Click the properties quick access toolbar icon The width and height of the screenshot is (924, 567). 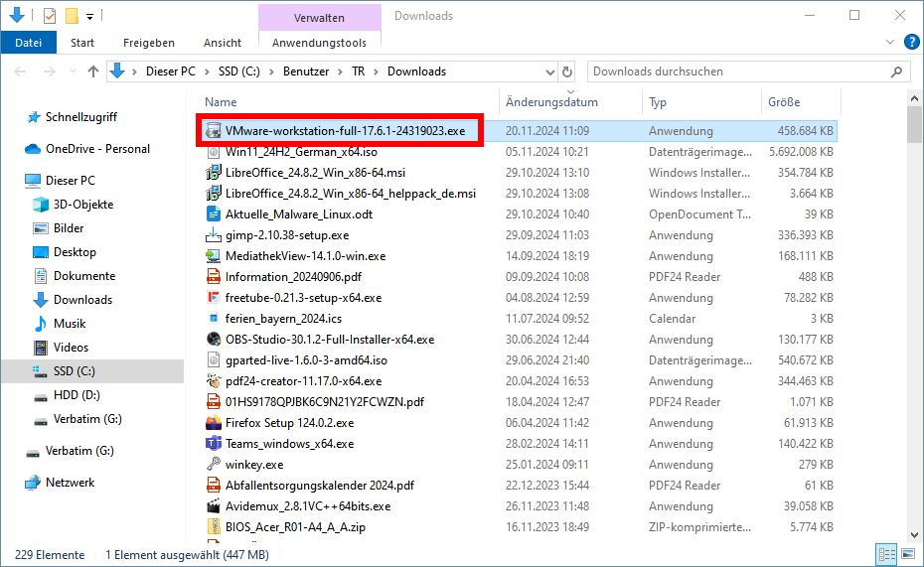tap(50, 16)
